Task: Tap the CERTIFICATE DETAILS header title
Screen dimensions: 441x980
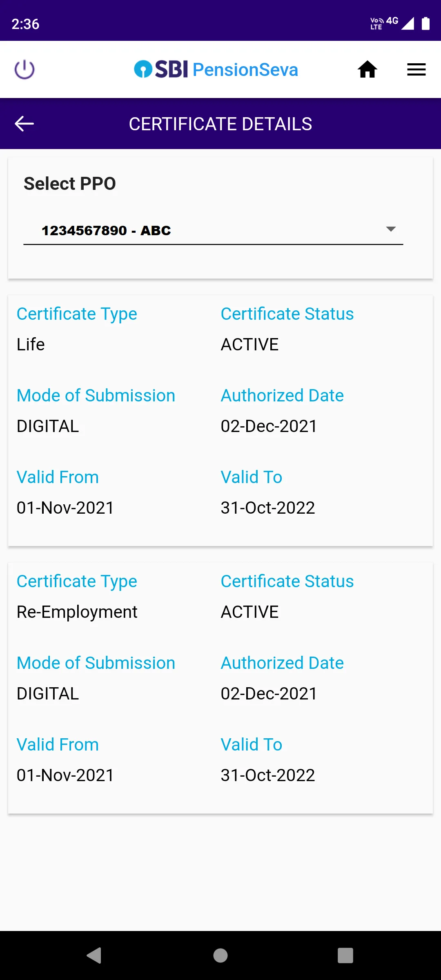Action: [x=220, y=124]
